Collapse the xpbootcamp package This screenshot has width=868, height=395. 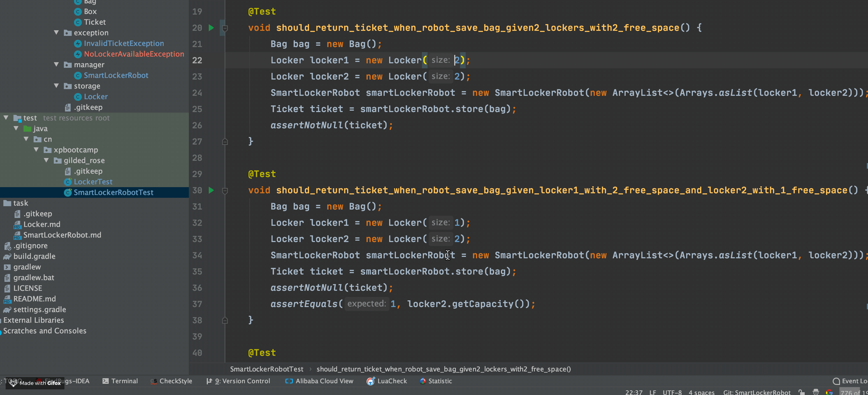(x=36, y=150)
